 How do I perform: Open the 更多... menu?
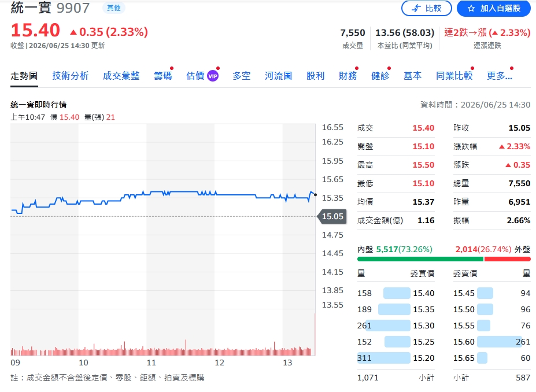point(500,76)
